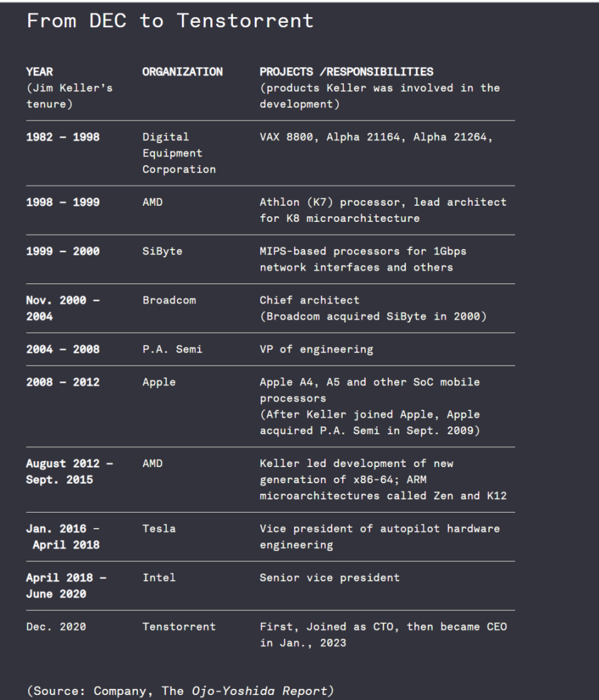Click the Intel organization cell

click(159, 577)
